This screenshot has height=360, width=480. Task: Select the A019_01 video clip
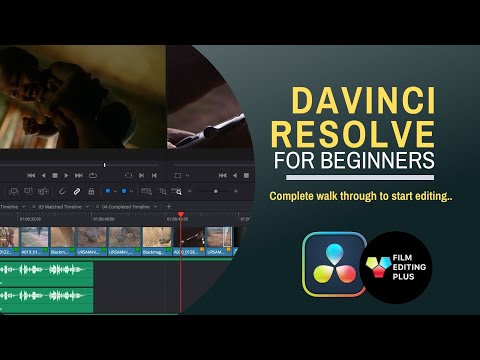click(x=34, y=241)
